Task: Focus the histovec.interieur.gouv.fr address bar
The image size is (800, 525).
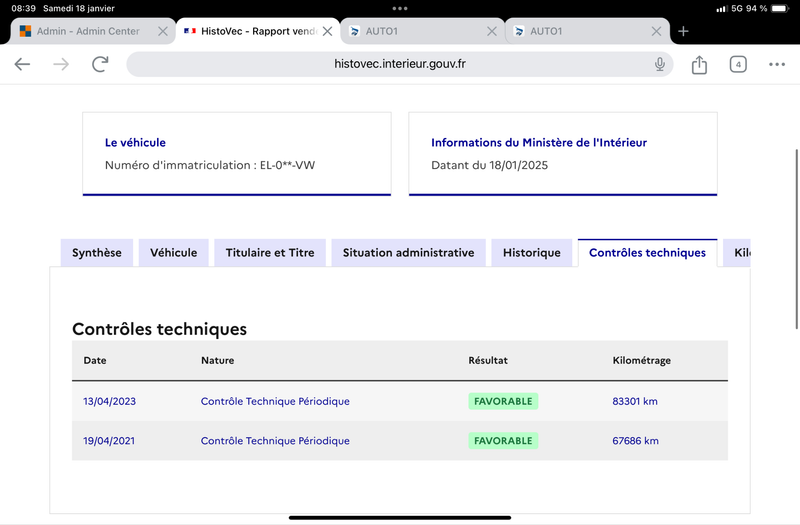Action: 399,64
